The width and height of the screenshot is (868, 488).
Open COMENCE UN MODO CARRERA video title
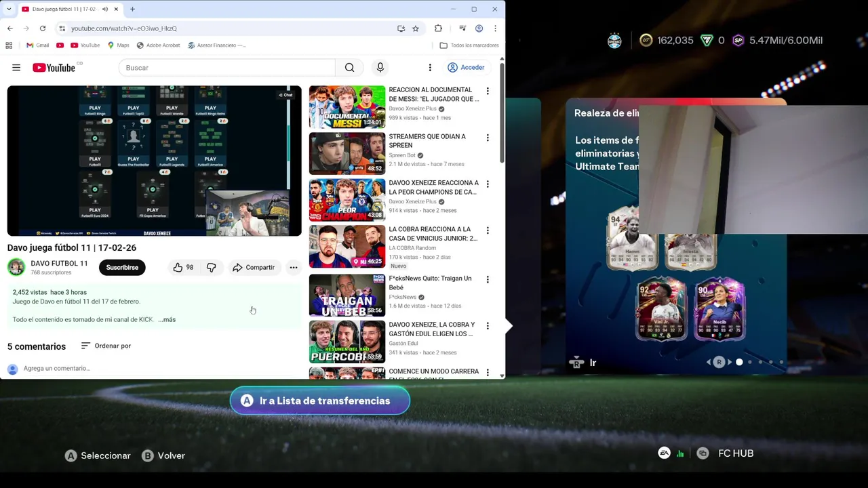pos(434,371)
